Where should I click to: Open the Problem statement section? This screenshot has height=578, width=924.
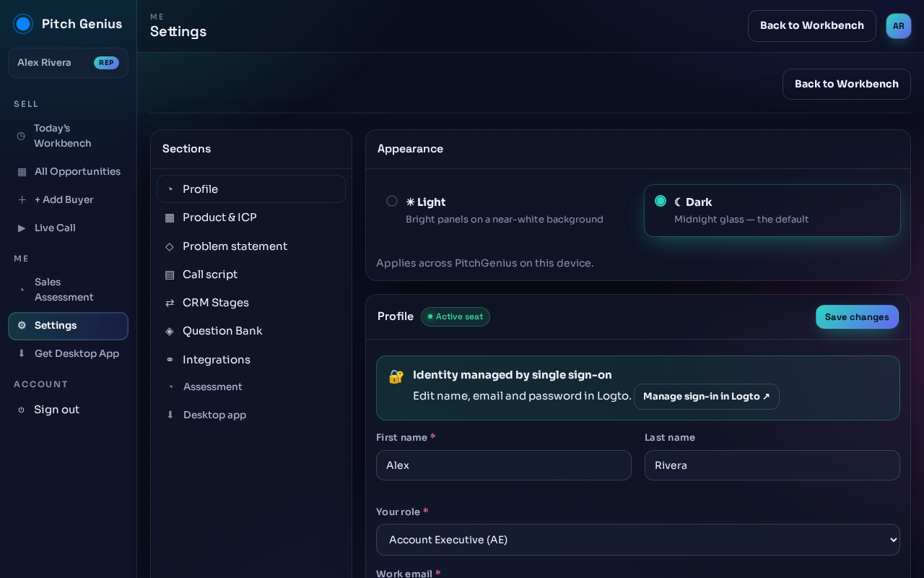[x=251, y=246]
